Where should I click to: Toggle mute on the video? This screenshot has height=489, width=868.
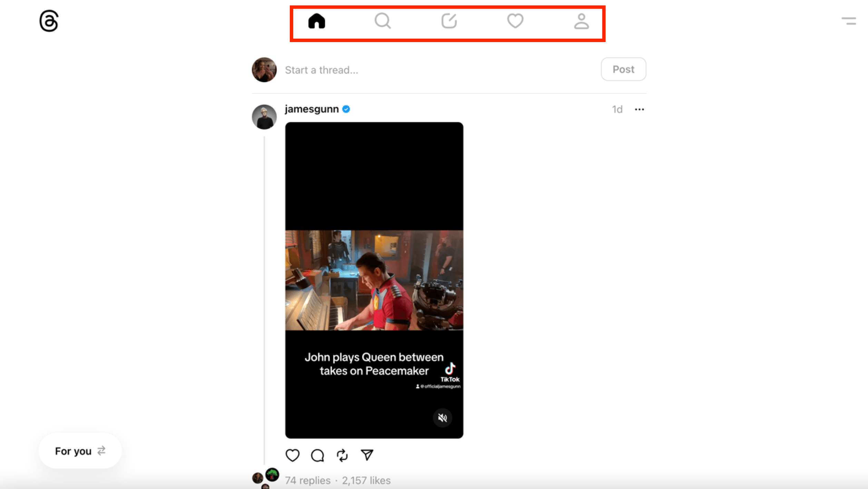coord(444,418)
